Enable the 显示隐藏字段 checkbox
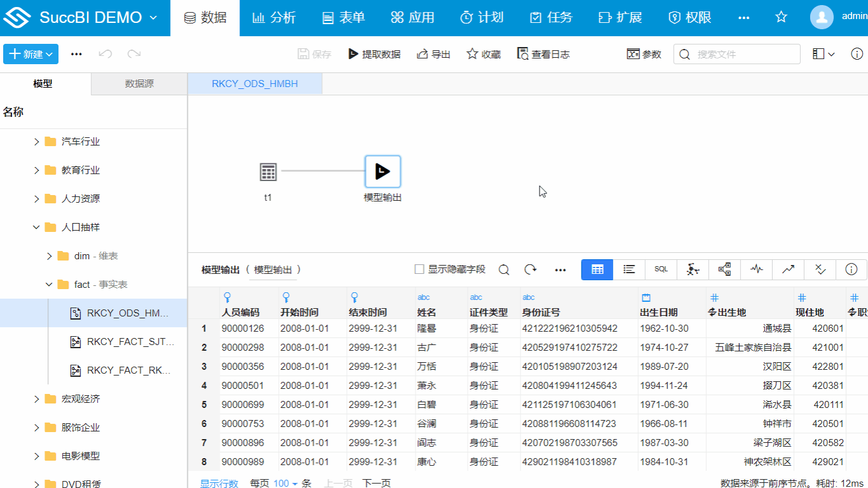868x488 pixels. tap(419, 269)
